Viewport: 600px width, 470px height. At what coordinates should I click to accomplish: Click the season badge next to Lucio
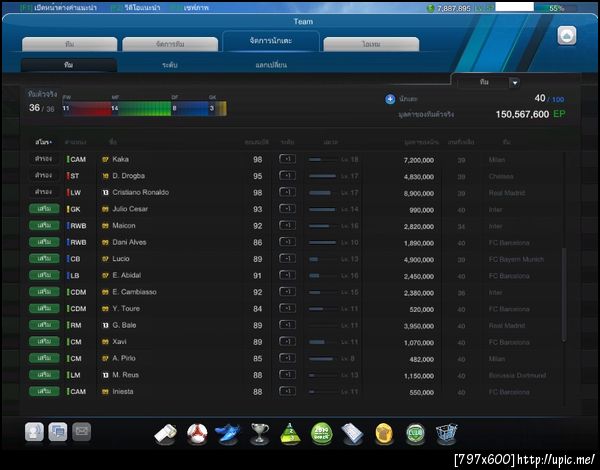(105, 259)
